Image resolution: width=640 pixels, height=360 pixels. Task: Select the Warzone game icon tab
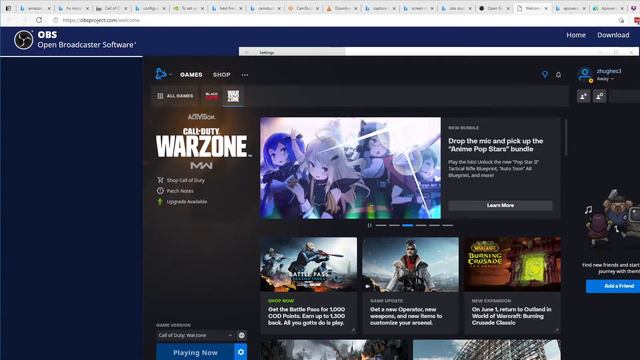coord(233,96)
